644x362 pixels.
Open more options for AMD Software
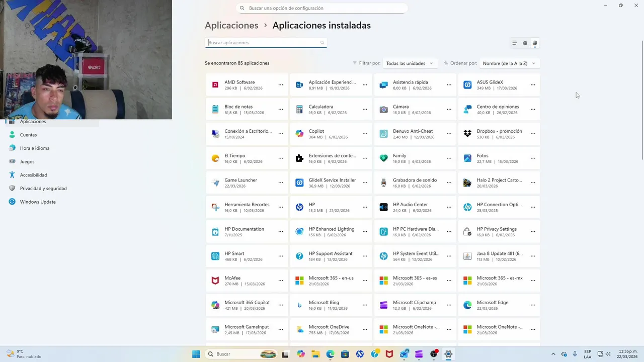pos(281,85)
